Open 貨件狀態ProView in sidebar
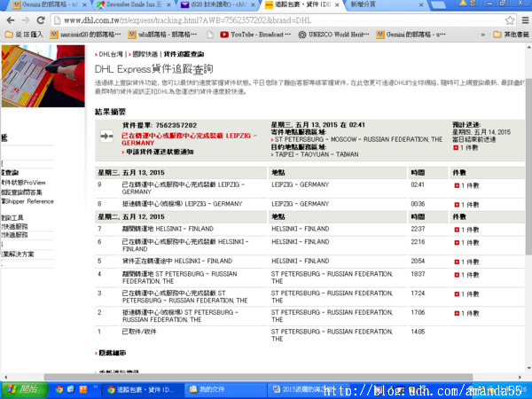 (24, 183)
